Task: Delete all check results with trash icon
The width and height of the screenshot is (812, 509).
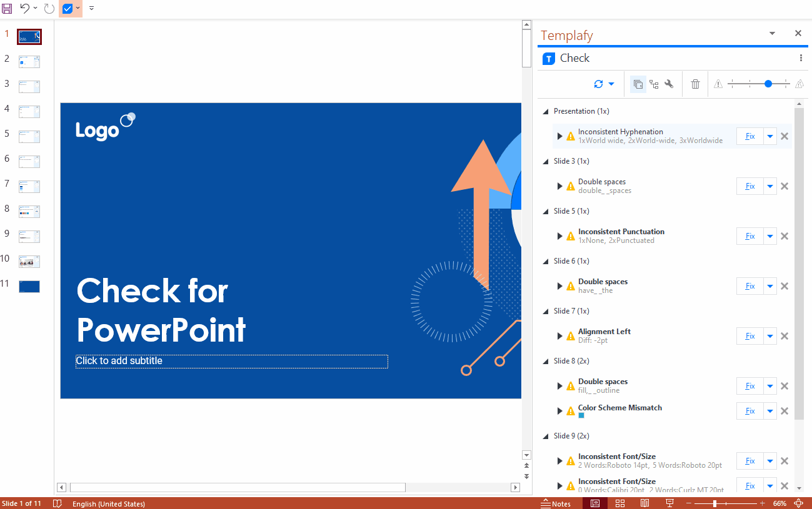Action: pyautogui.click(x=694, y=84)
